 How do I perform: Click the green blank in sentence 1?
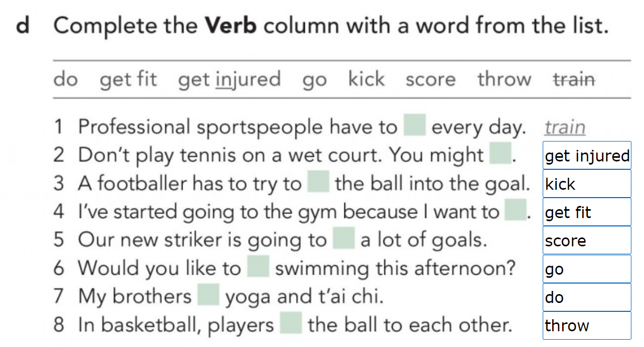414,126
